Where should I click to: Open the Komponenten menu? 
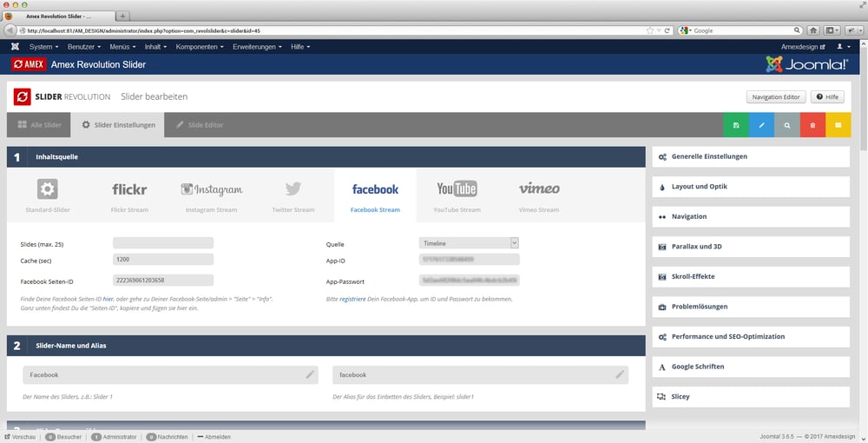200,47
